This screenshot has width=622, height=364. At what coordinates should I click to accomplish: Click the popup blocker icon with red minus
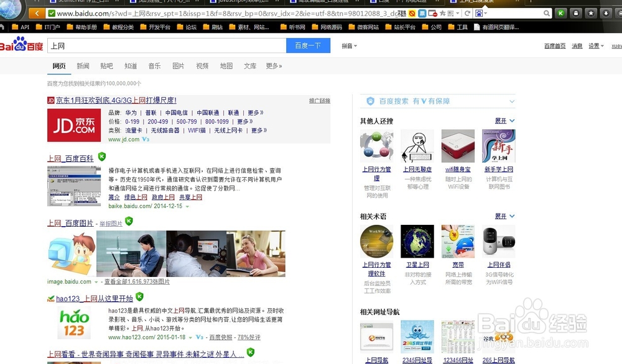[x=432, y=14]
